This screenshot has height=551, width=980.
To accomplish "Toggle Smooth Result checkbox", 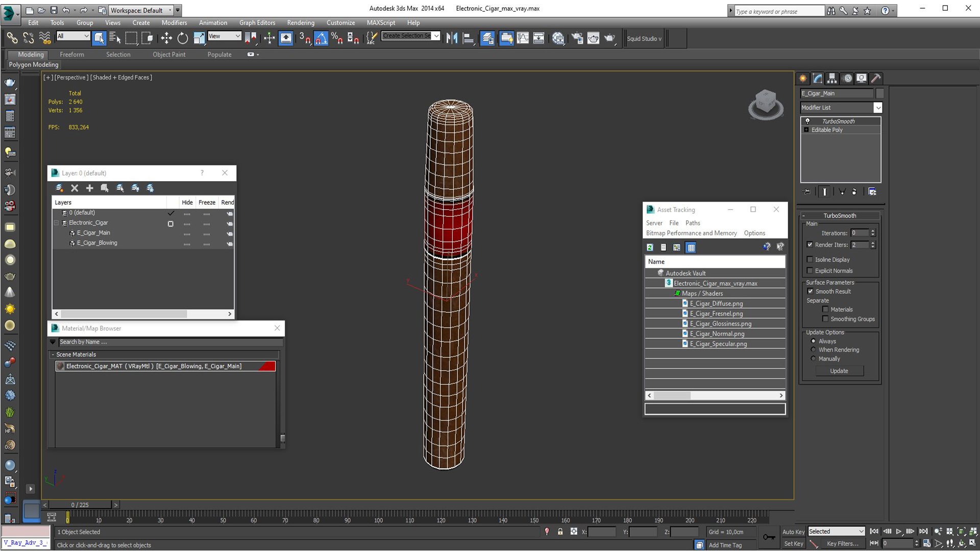I will click(x=810, y=291).
